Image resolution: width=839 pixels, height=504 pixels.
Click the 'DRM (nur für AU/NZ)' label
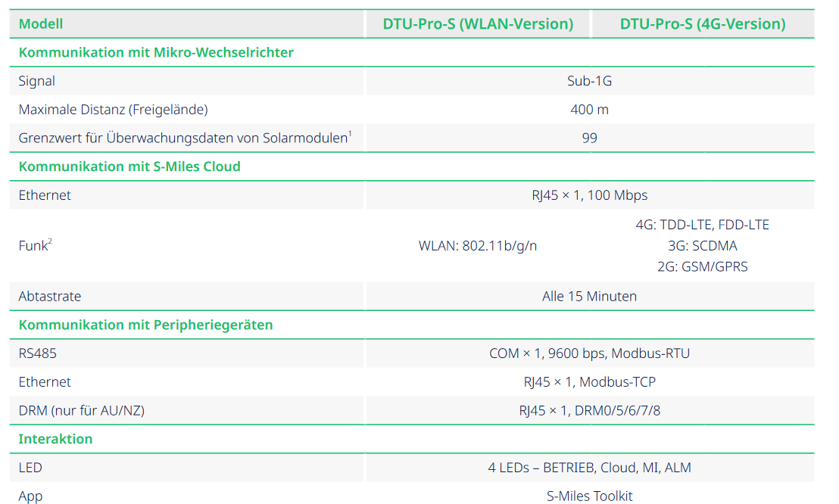click(x=81, y=411)
